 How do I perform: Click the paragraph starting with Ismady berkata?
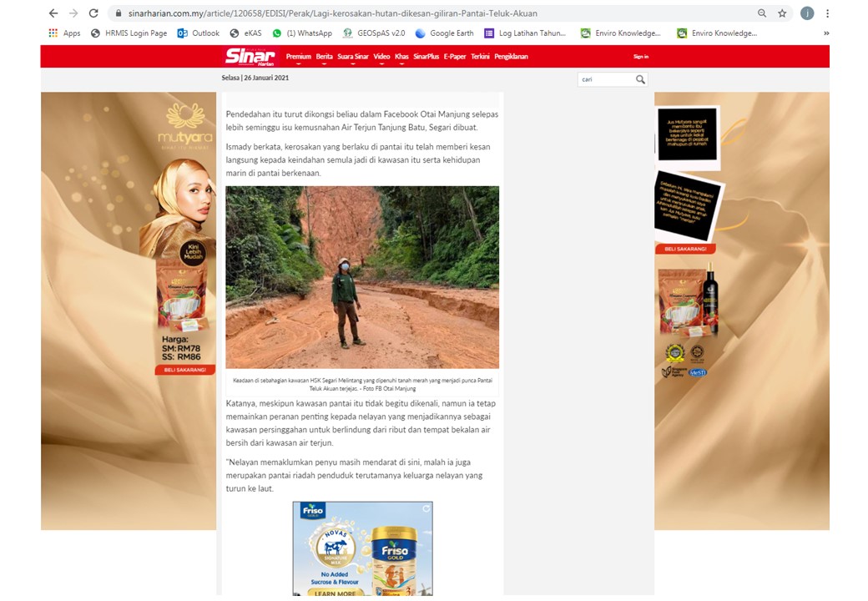(358, 160)
